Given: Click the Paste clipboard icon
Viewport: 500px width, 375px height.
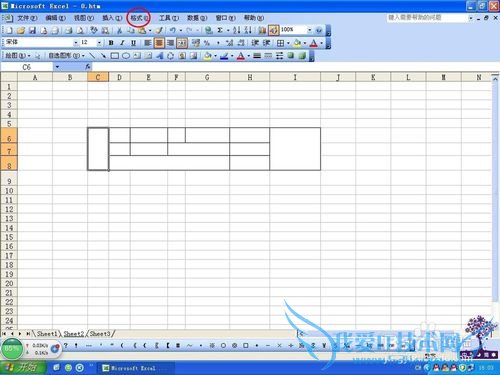Looking at the screenshot, I should [x=142, y=30].
